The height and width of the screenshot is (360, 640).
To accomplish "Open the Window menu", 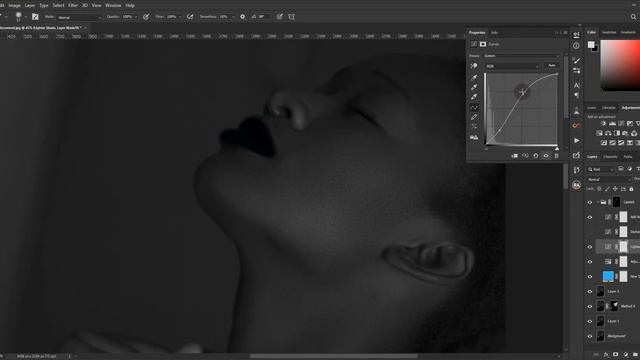I will pos(113,5).
